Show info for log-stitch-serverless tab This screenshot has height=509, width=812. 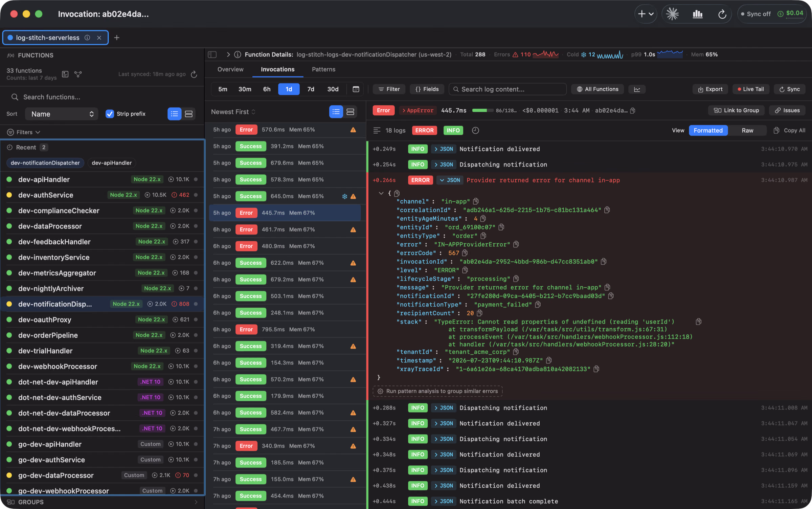[x=87, y=38]
